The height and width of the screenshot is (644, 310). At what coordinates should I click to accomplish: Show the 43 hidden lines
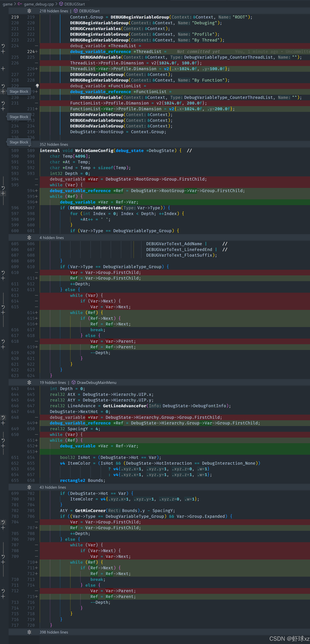29,487
